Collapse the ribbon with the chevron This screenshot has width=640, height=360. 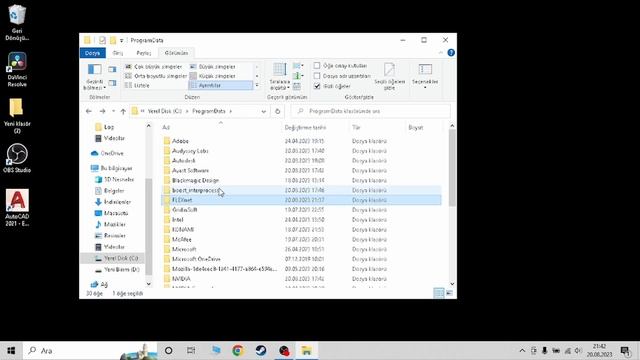(x=441, y=53)
